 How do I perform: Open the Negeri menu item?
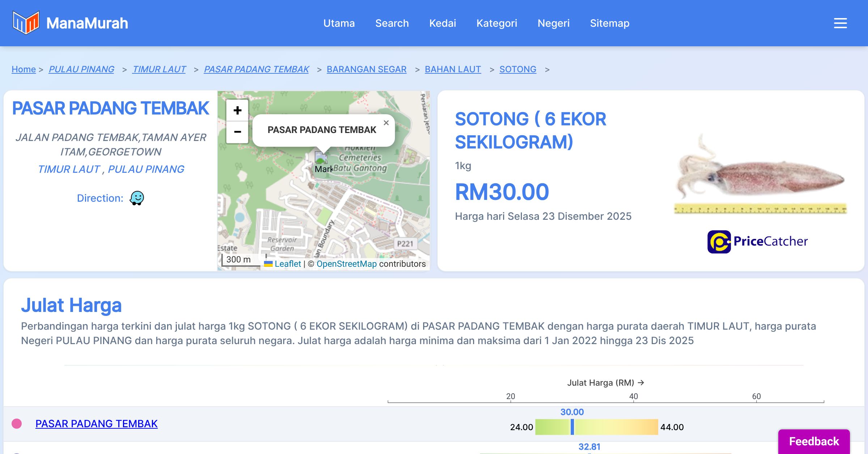point(553,23)
